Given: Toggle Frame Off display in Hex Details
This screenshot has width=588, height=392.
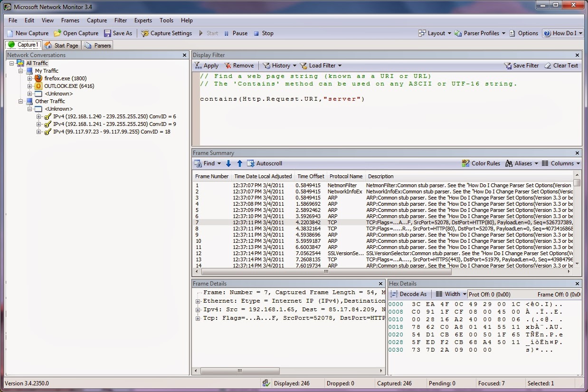Looking at the screenshot, I should pos(560,294).
